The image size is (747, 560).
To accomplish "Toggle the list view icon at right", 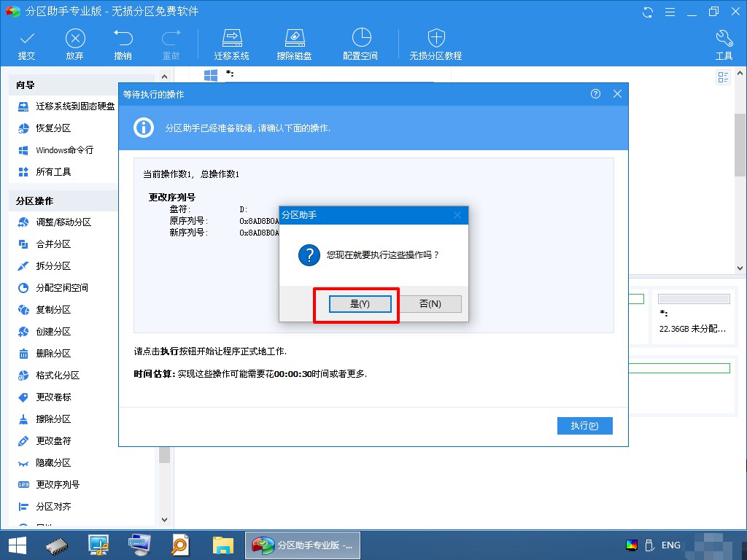I will [x=723, y=77].
